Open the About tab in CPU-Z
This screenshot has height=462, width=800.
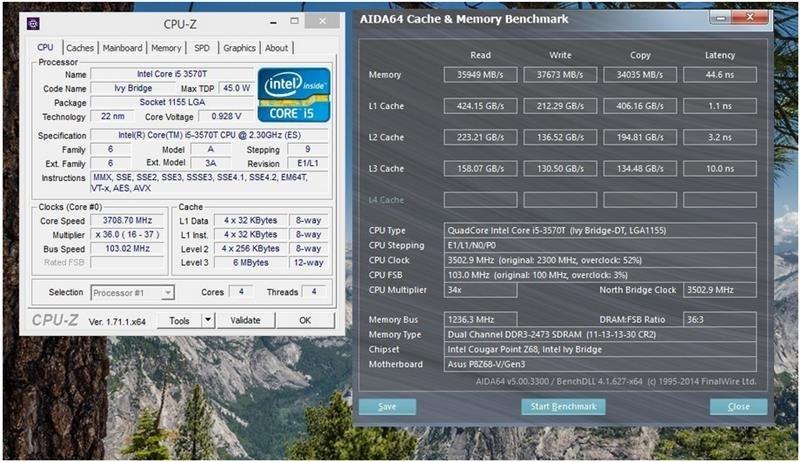tap(277, 48)
